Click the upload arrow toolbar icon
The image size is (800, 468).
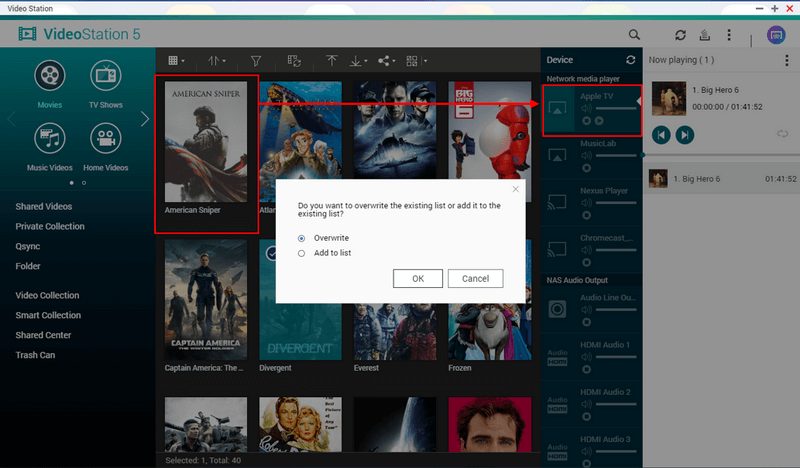(332, 61)
